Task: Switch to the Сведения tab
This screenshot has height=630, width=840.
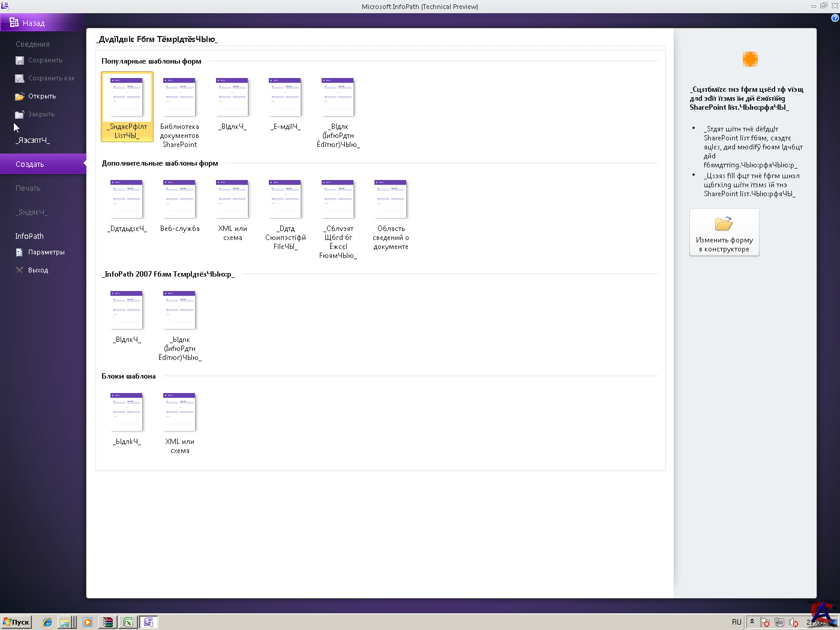Action: 32,44
